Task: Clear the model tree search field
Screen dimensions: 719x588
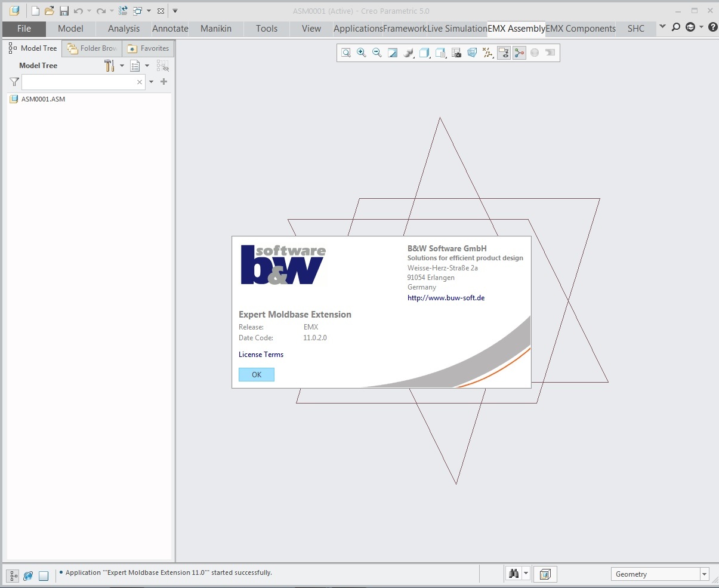Action: click(x=140, y=82)
